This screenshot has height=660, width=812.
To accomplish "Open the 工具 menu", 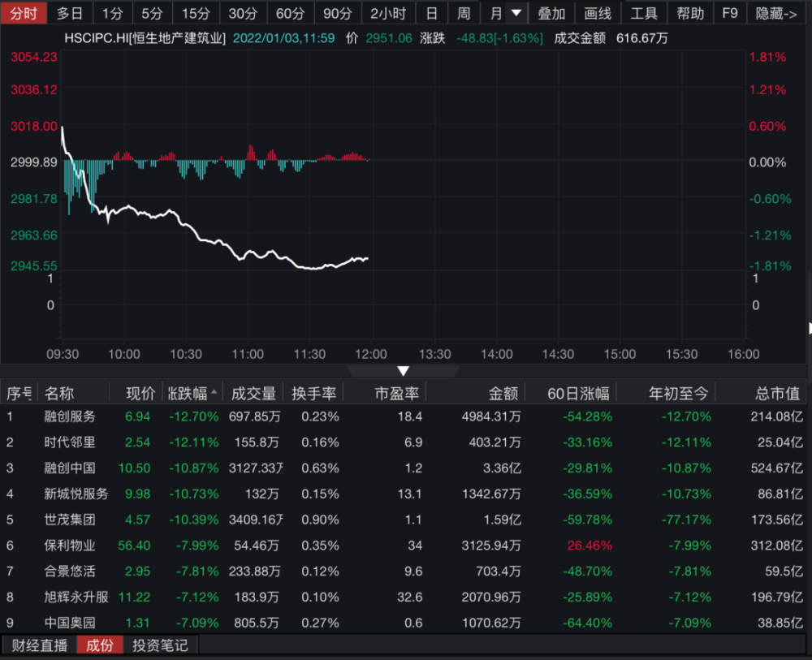I will pyautogui.click(x=644, y=13).
